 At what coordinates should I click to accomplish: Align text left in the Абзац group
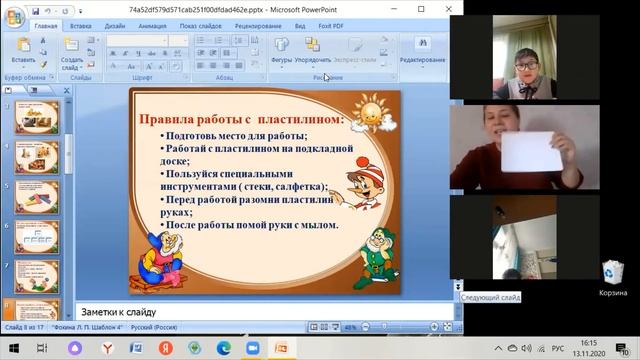tap(200, 65)
